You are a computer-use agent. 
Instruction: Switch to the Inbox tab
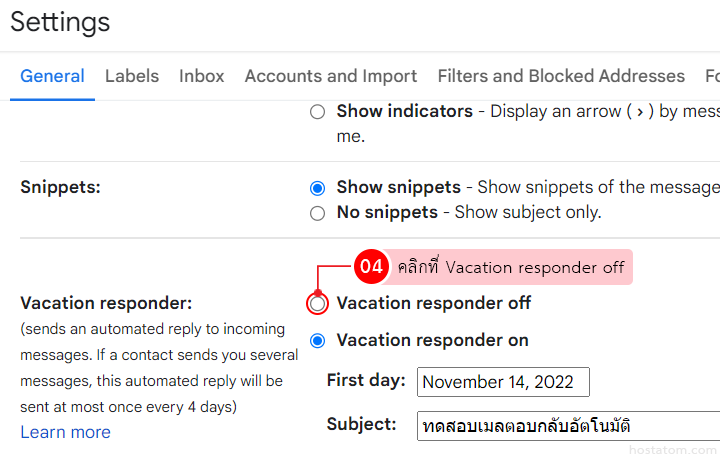click(202, 76)
